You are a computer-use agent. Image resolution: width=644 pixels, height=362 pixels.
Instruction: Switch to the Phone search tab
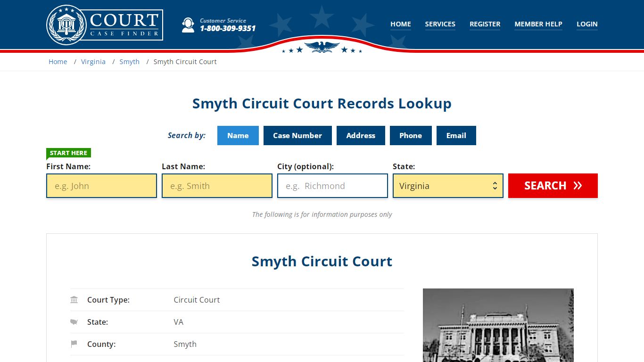click(411, 135)
